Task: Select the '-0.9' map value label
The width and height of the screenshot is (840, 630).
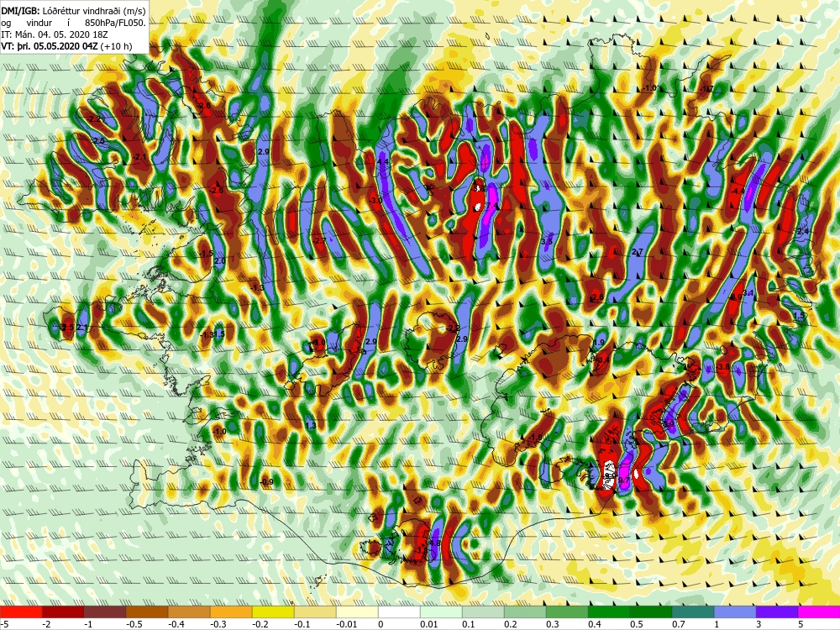Action: [x=267, y=481]
